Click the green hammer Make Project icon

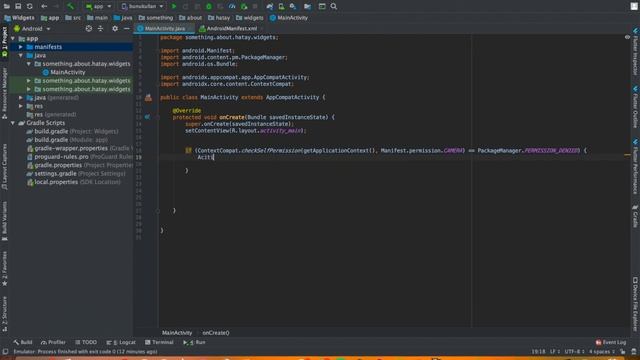pyautogui.click(x=70, y=6)
